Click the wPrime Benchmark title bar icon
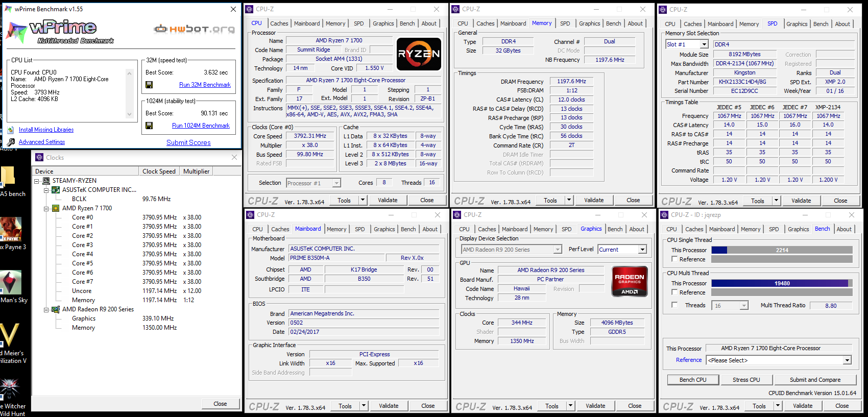 coord(9,9)
